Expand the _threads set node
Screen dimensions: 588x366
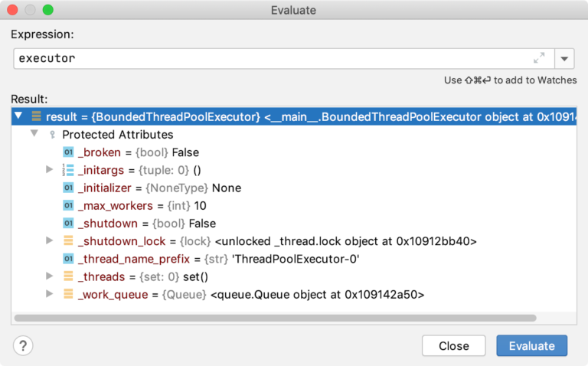click(50, 276)
